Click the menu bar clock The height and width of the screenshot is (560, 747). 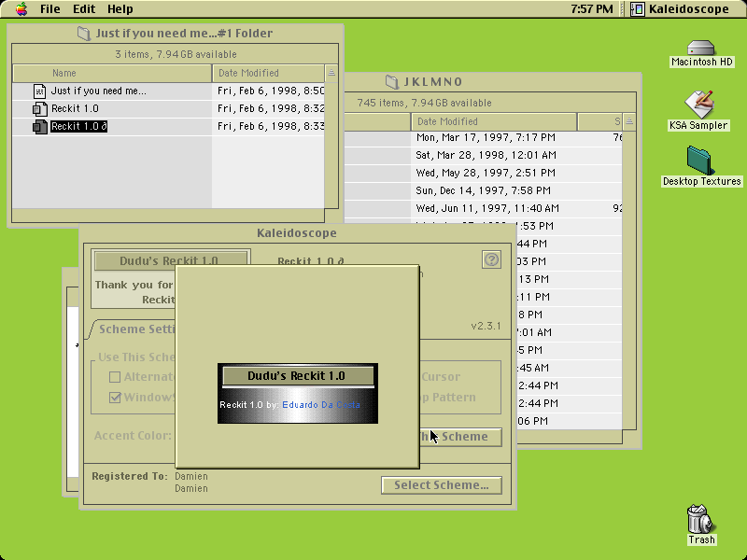592,9
